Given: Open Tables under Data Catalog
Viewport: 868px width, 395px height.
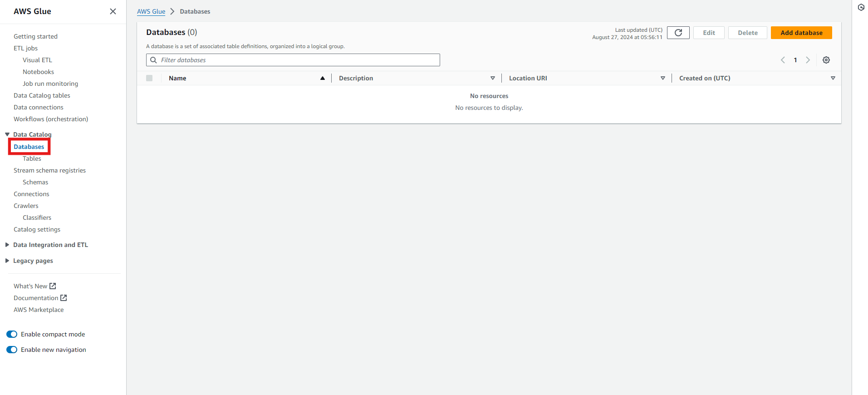Looking at the screenshot, I should point(32,158).
